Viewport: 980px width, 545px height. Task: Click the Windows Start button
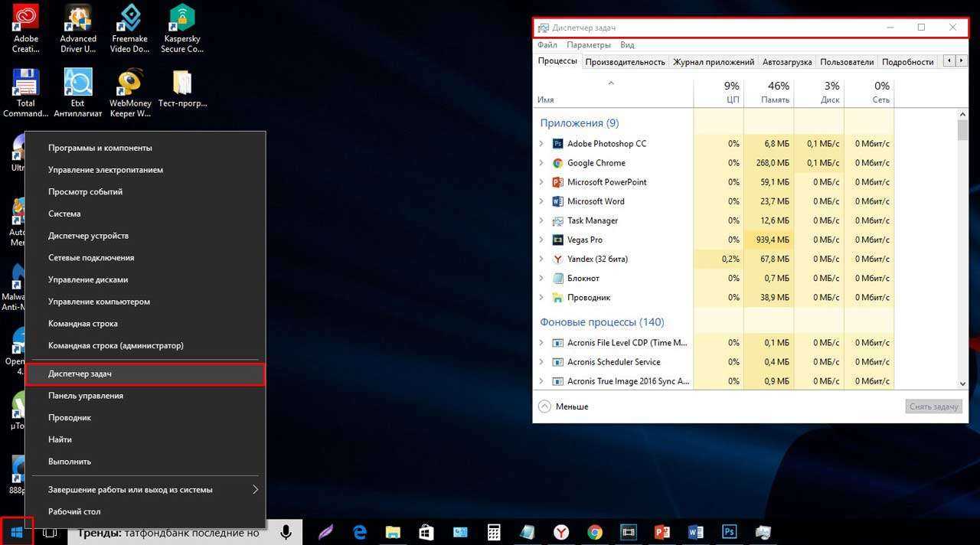point(16,531)
